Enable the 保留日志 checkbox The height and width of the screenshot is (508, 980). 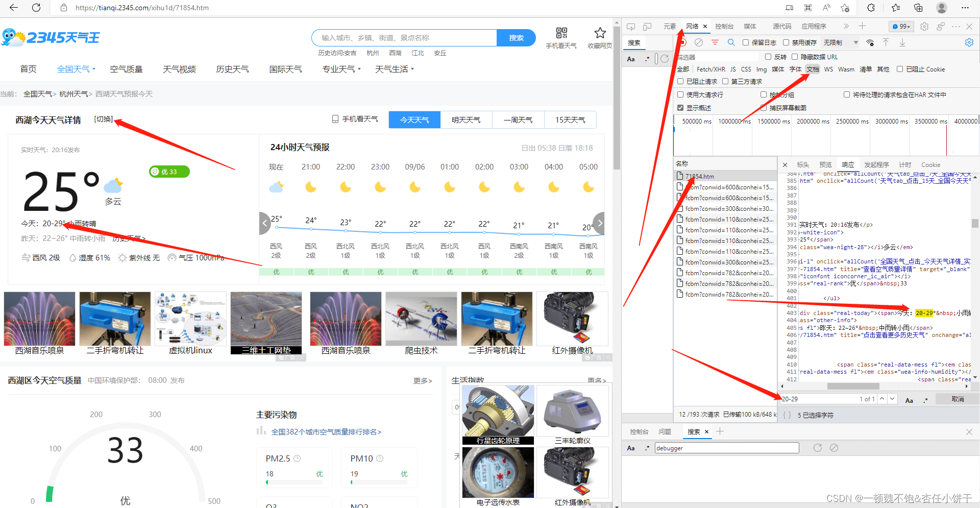pyautogui.click(x=746, y=42)
